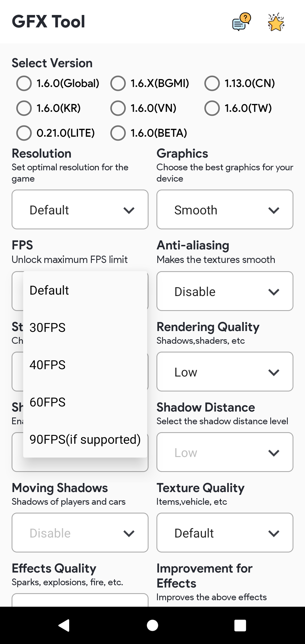Viewport: 305px width, 644px height.
Task: Open the Texture Quality dropdown
Action: (225, 533)
